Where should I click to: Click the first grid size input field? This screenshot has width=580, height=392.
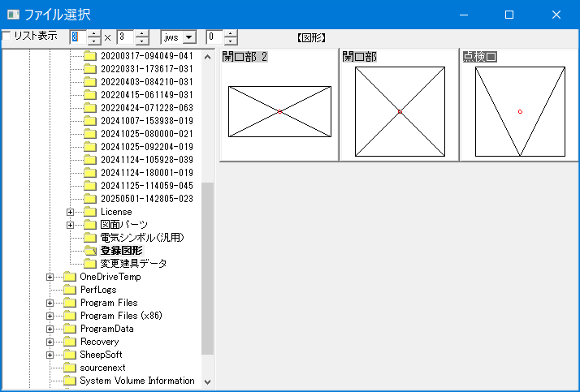[79, 37]
